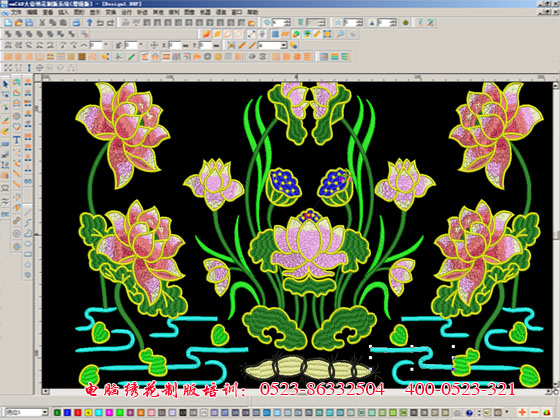Click the orange minus button in the palette bar

(535, 412)
